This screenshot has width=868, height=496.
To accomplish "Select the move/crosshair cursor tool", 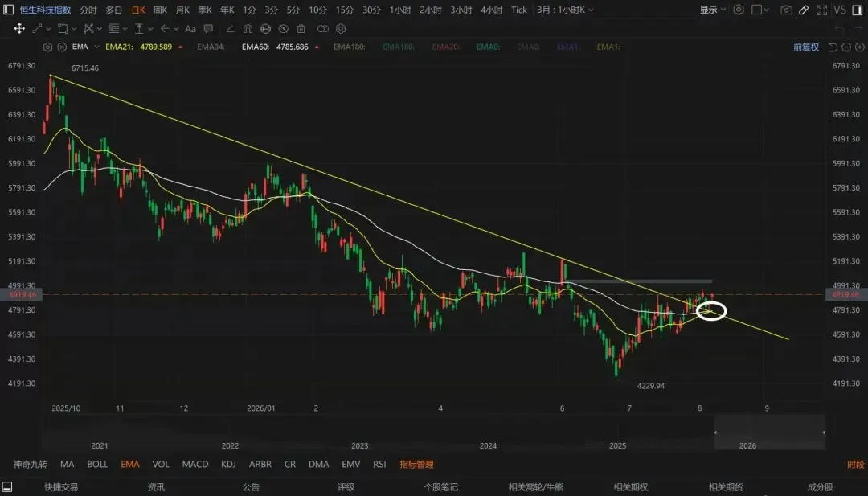I will click(19, 28).
